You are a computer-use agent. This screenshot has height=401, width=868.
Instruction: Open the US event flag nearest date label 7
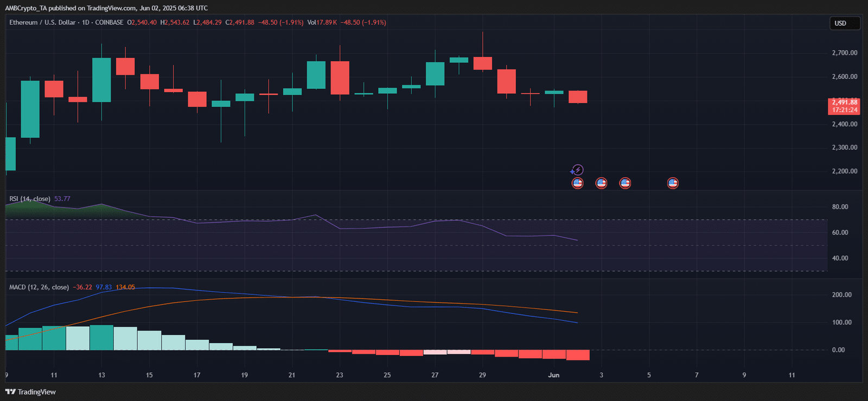point(673,183)
